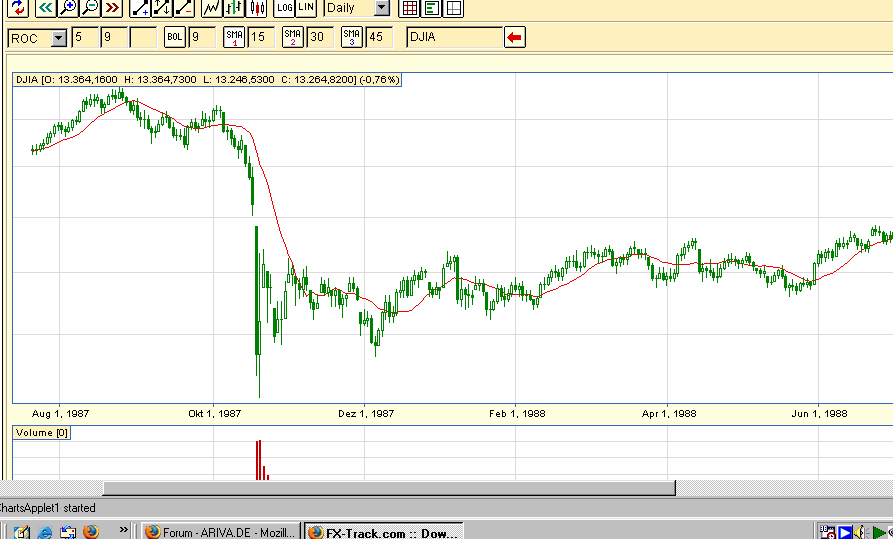Click the Dez 1, 1987 date label

366,414
